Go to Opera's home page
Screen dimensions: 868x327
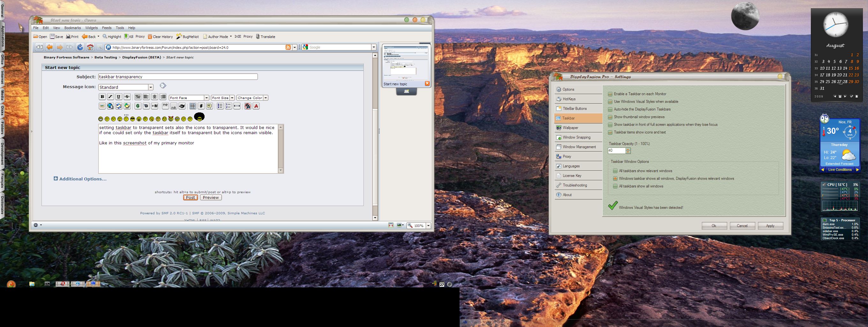tap(90, 47)
